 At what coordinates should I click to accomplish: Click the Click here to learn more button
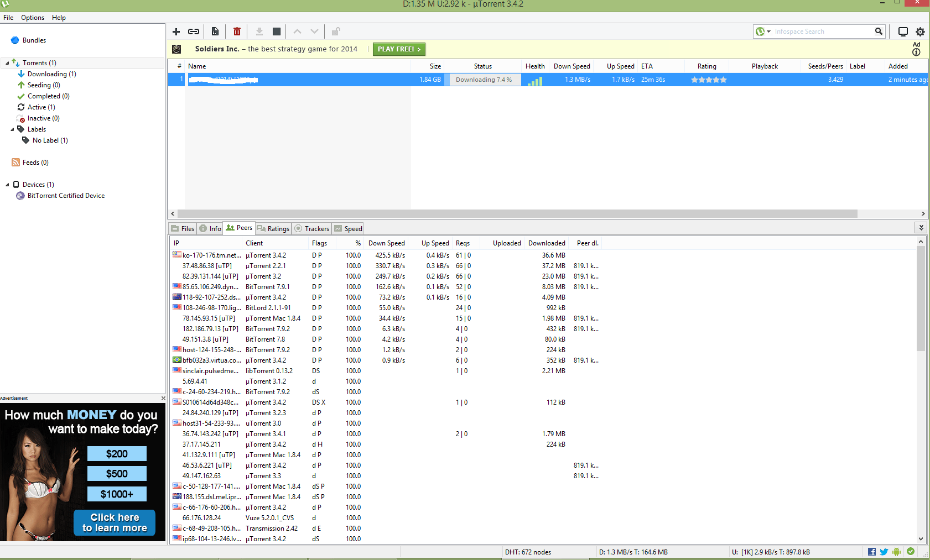(115, 522)
